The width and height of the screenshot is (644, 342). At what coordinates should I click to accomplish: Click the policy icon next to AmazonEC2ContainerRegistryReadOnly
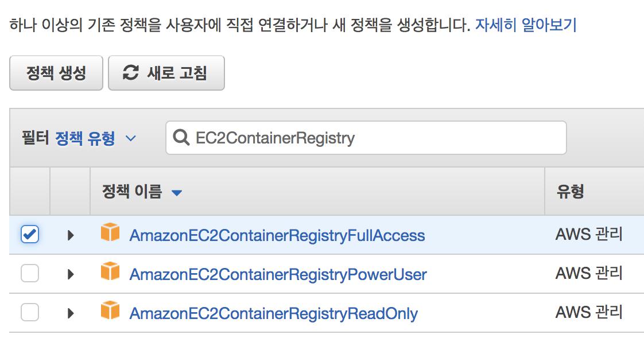pos(110,310)
